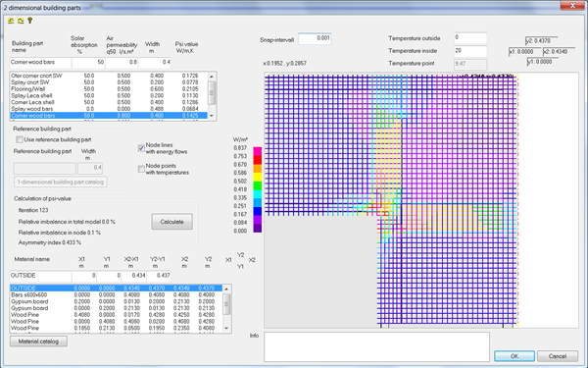
Task: Click the building parts list scrollbar thumb
Action: pos(212,92)
